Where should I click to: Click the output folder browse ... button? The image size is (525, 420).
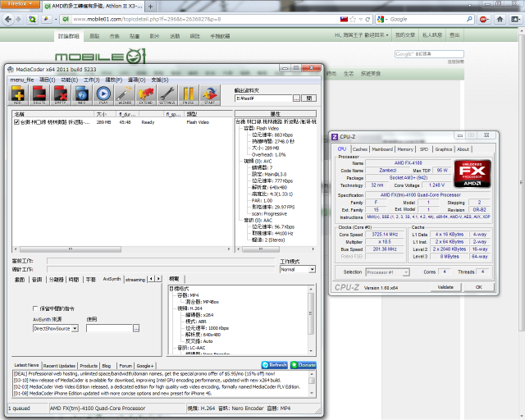click(x=297, y=98)
